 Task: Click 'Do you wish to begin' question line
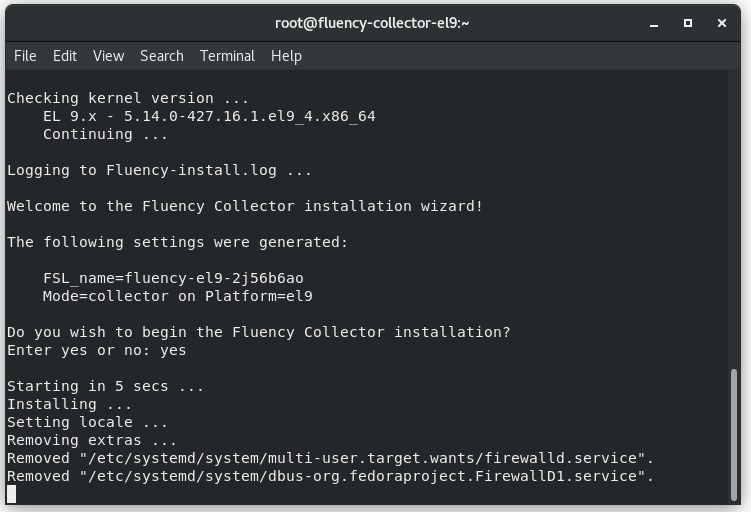click(259, 332)
